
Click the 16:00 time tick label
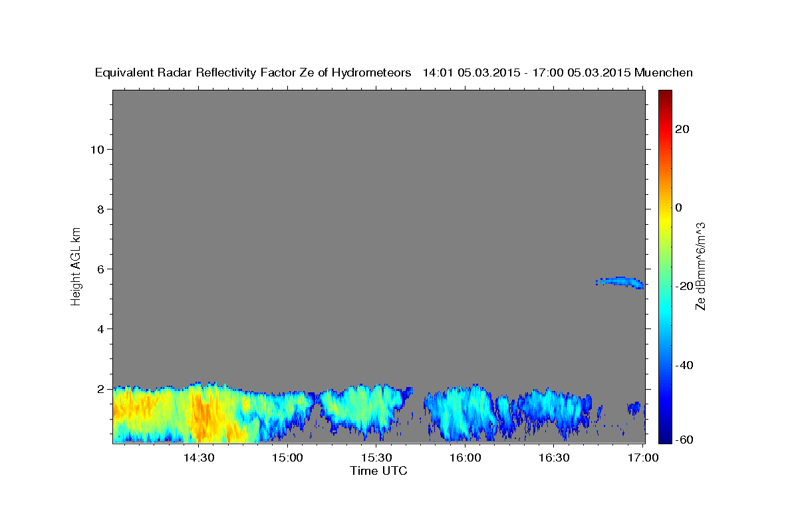point(465,458)
